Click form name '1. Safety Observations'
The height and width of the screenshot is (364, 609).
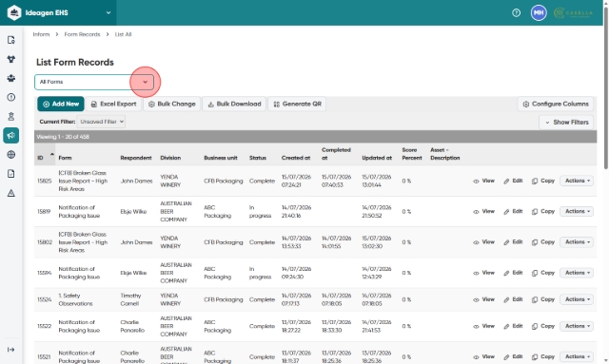pyautogui.click(x=76, y=299)
